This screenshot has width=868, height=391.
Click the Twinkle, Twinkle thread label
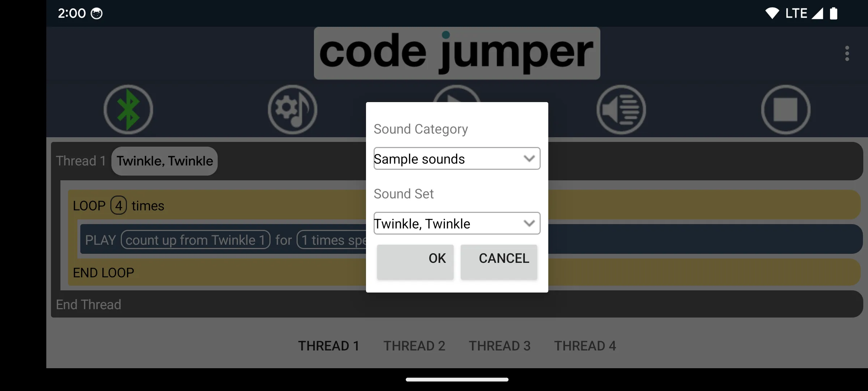pos(165,161)
